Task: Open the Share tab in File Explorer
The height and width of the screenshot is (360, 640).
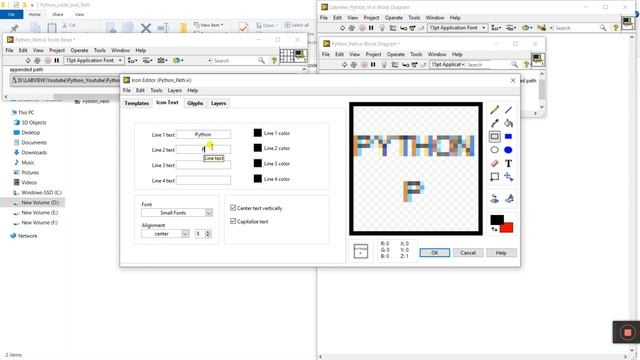Action: point(58,14)
